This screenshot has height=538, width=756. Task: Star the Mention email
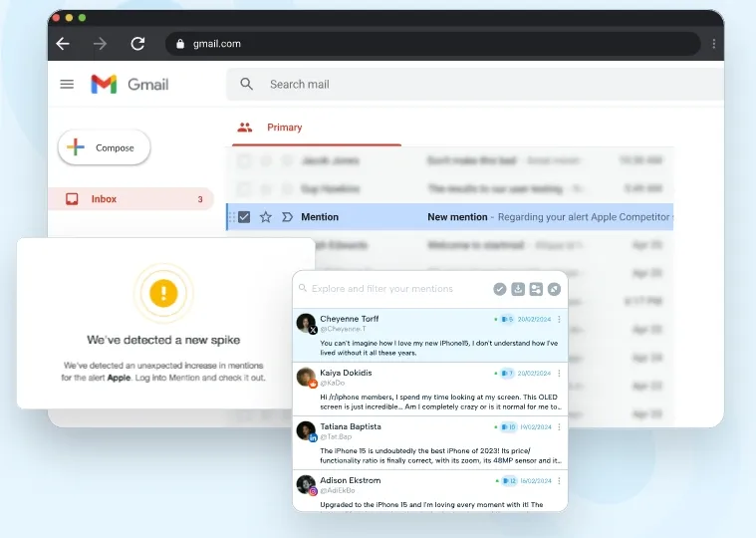[x=266, y=217]
